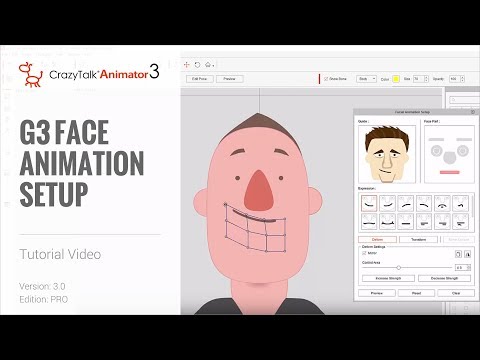Click the rotate tool icon

pyautogui.click(x=197, y=65)
